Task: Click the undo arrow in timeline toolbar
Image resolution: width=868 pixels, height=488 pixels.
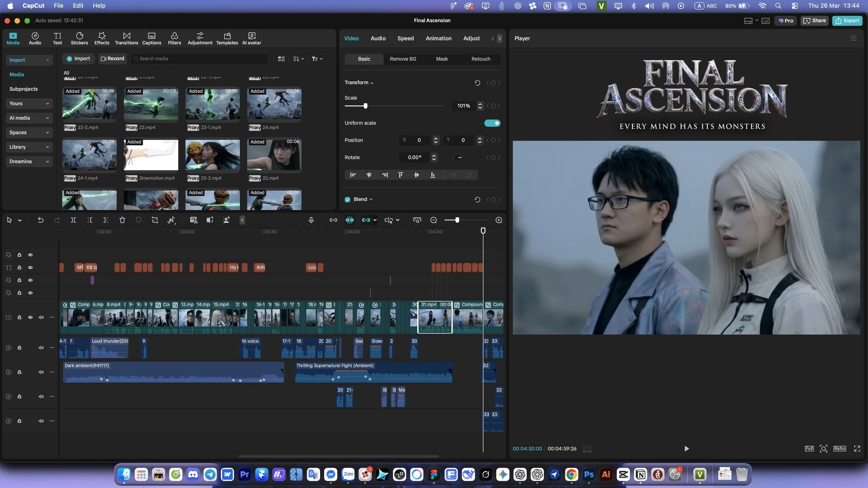Action: pyautogui.click(x=41, y=220)
